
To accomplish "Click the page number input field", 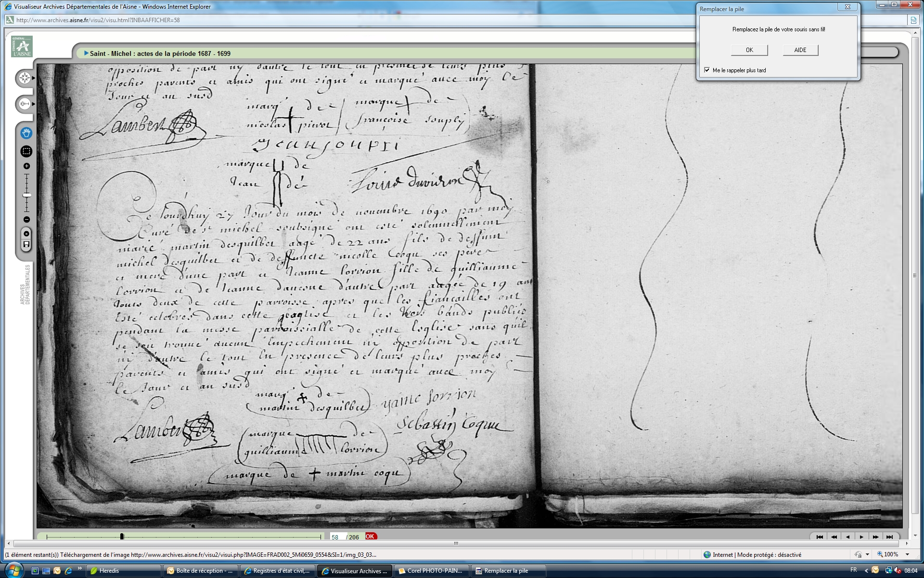I will pyautogui.click(x=336, y=537).
